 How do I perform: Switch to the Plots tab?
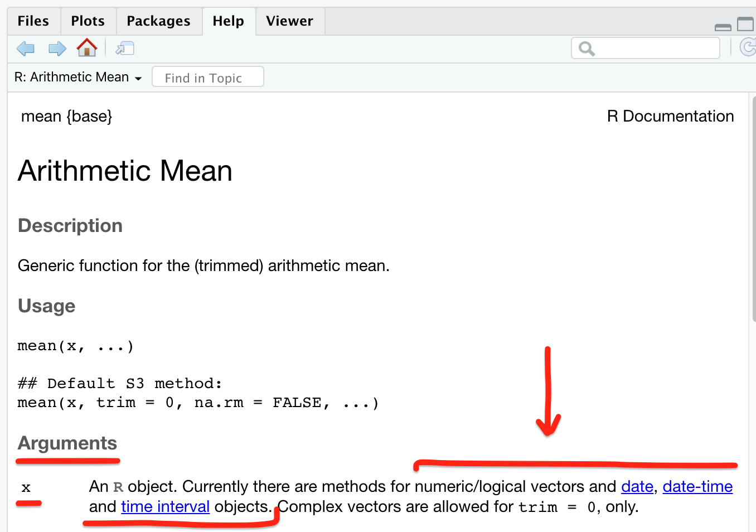[x=88, y=21]
